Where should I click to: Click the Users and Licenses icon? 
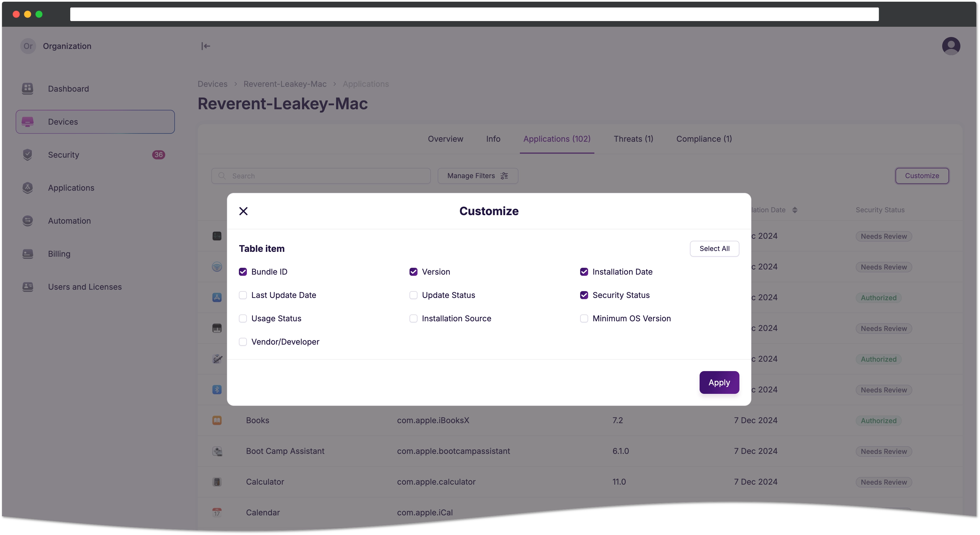coord(28,286)
